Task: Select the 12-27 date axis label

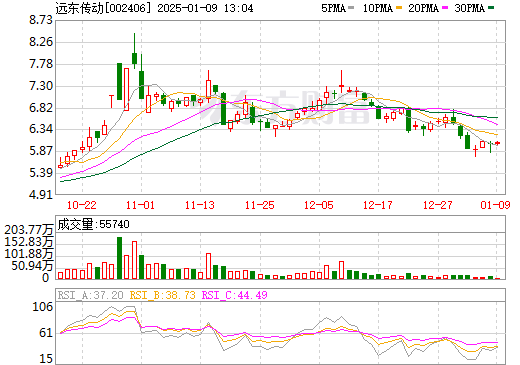Action: 438,205
